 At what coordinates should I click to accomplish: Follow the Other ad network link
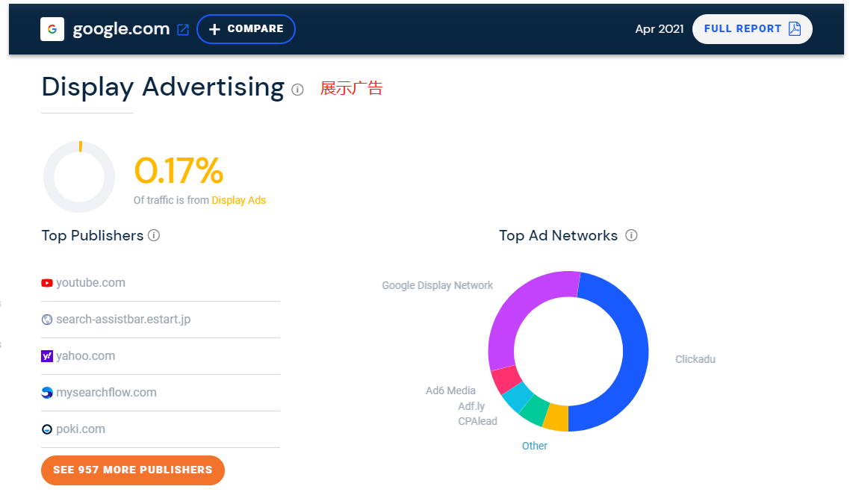pos(535,445)
